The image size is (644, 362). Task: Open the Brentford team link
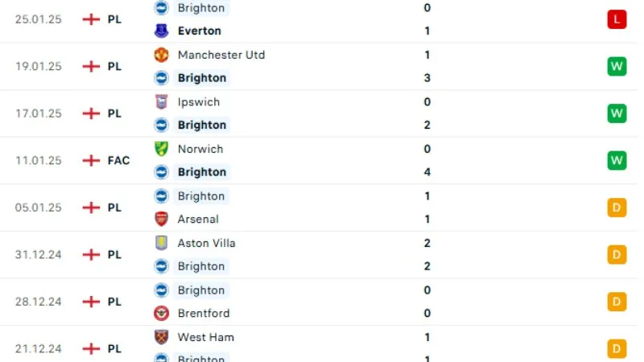pos(203,313)
